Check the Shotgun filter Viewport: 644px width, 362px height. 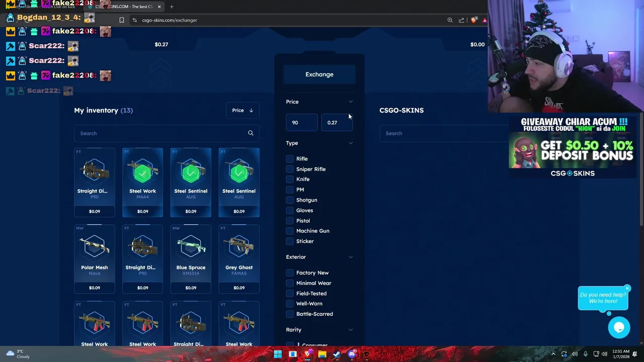(x=290, y=200)
